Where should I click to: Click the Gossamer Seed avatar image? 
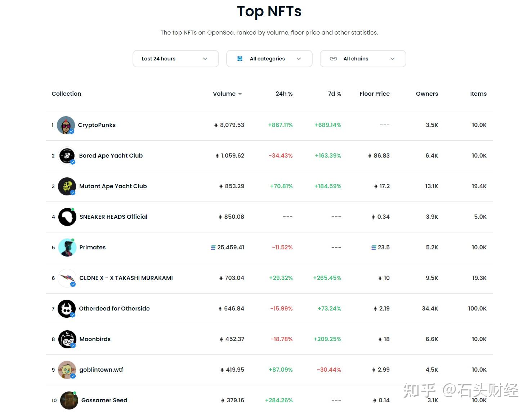pyautogui.click(x=69, y=400)
